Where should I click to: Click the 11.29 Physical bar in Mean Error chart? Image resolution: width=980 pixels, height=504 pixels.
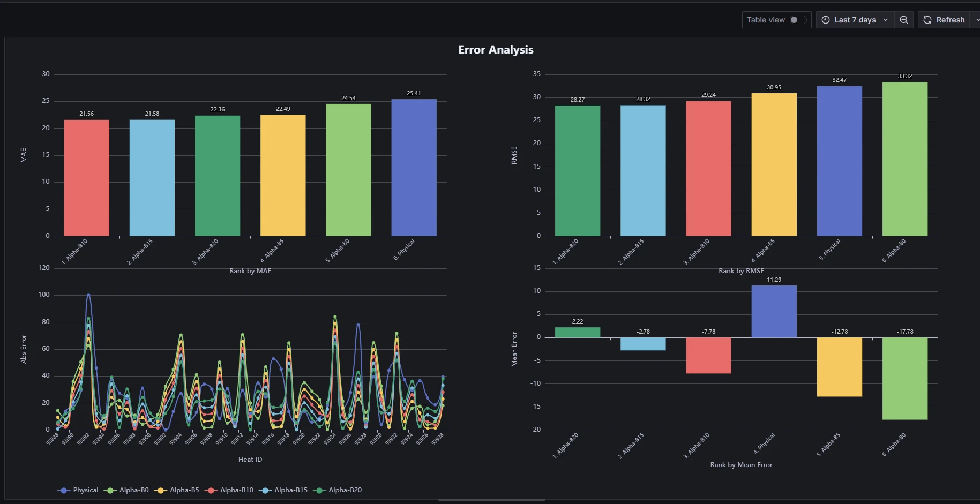tap(774, 311)
